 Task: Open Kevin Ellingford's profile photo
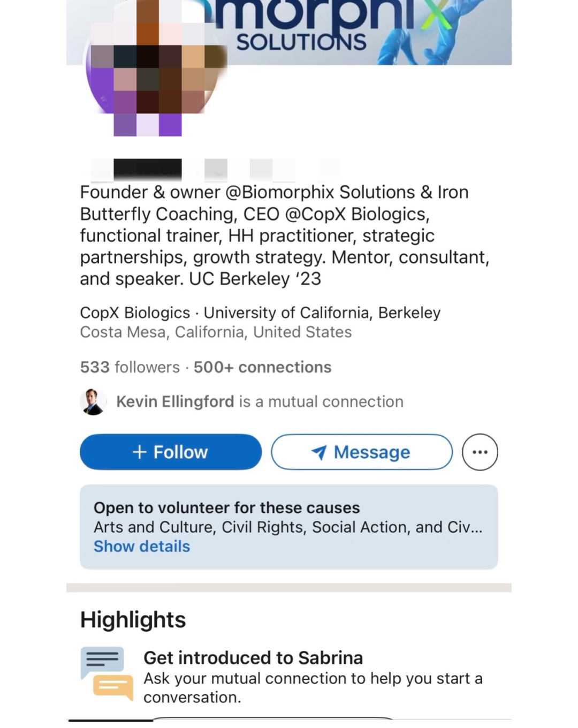[93, 401]
